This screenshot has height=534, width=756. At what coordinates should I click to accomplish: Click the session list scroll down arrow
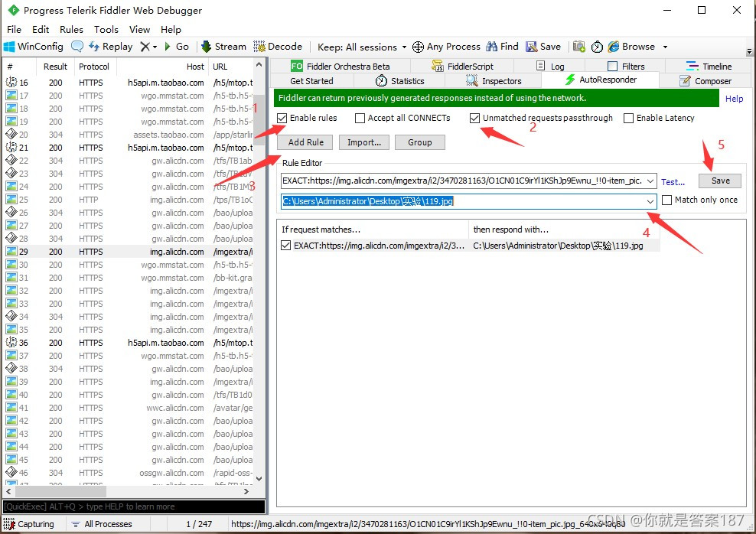(259, 479)
